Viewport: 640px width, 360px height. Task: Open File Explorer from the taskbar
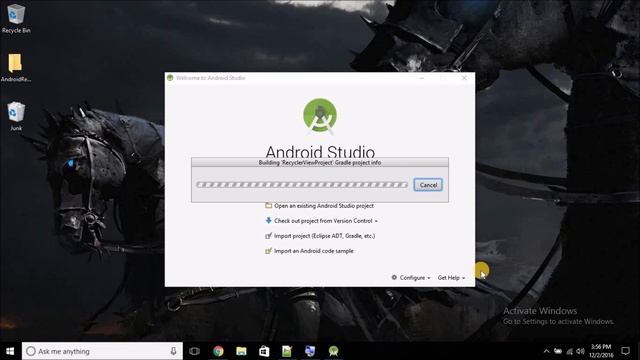pos(241,351)
